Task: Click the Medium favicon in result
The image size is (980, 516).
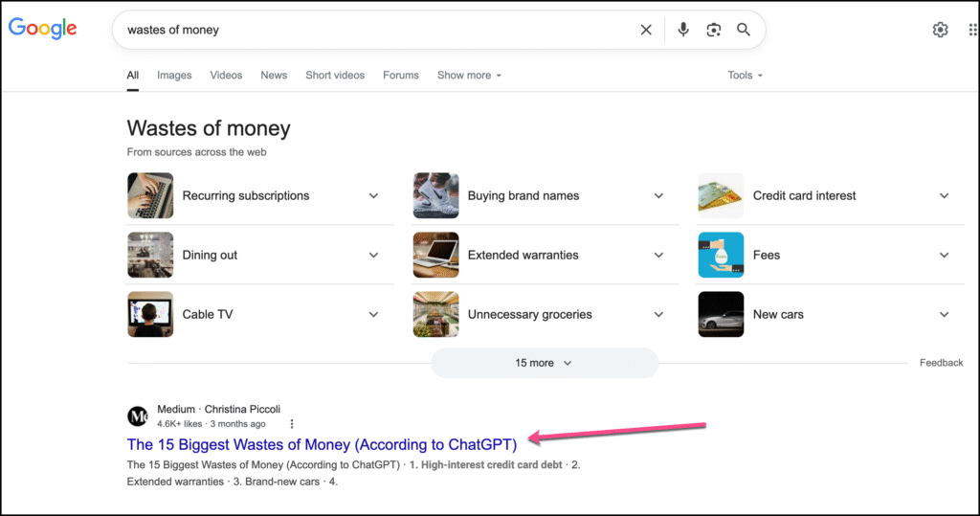Action: (138, 416)
